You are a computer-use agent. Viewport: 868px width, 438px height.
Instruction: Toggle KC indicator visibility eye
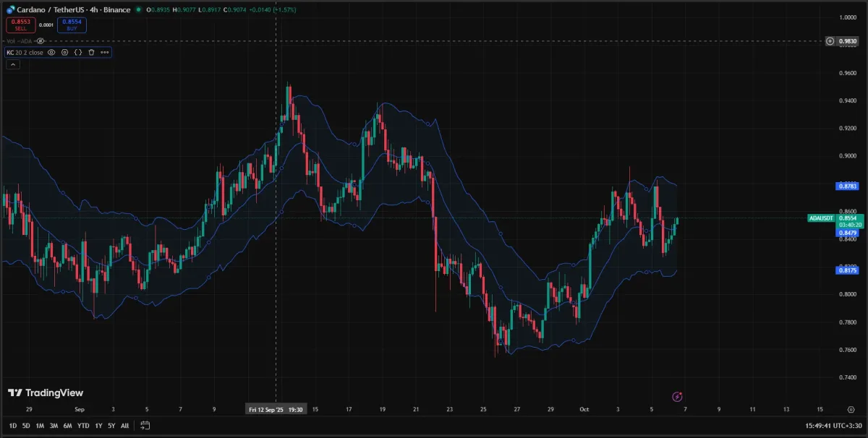52,52
